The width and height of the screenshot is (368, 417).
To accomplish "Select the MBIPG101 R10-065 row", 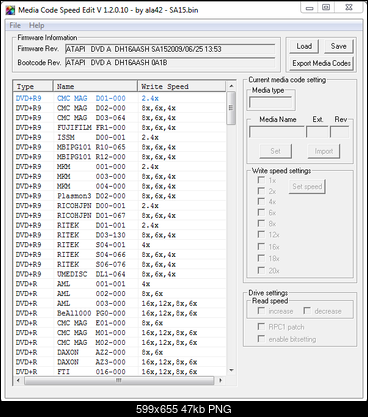I will click(x=120, y=147).
